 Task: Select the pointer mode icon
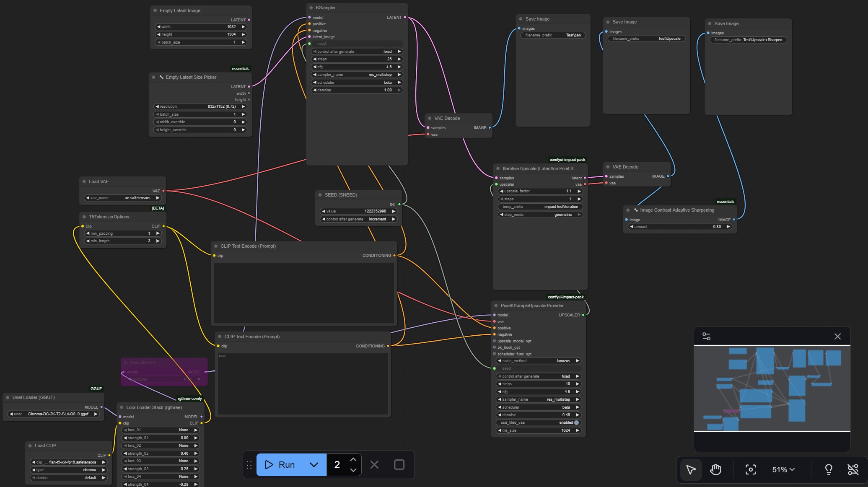[691, 469]
